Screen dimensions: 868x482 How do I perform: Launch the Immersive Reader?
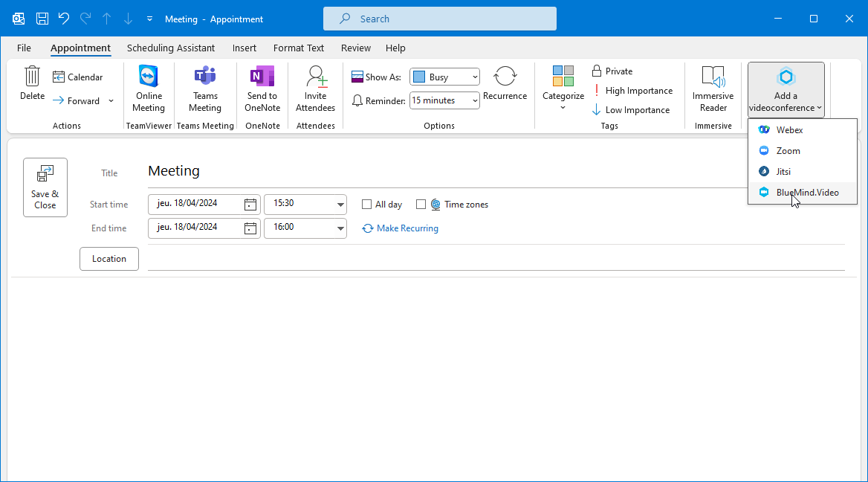coord(713,77)
